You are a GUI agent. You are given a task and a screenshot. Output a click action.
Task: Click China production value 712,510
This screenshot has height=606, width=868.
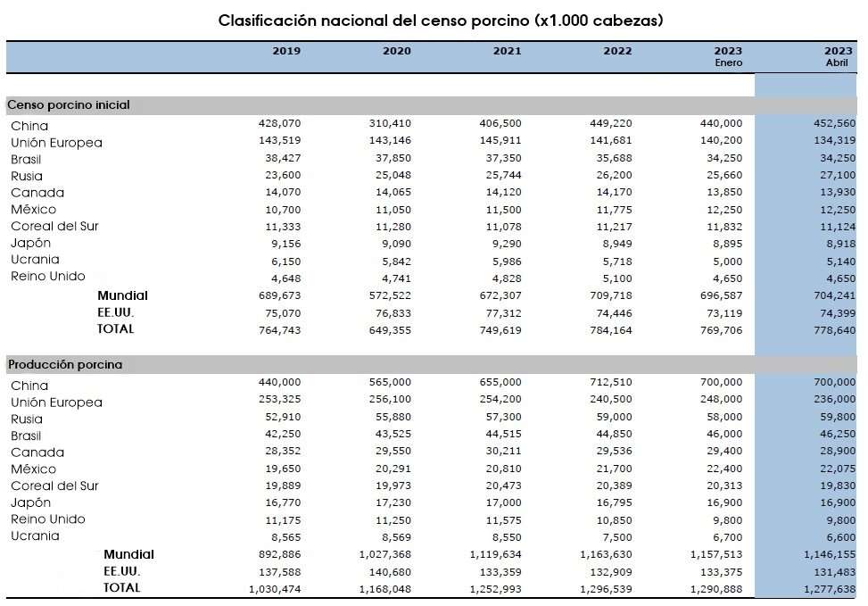[610, 382]
